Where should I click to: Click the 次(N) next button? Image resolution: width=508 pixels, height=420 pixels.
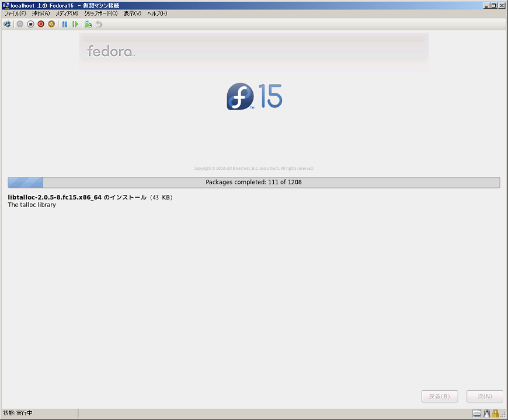coord(485,397)
